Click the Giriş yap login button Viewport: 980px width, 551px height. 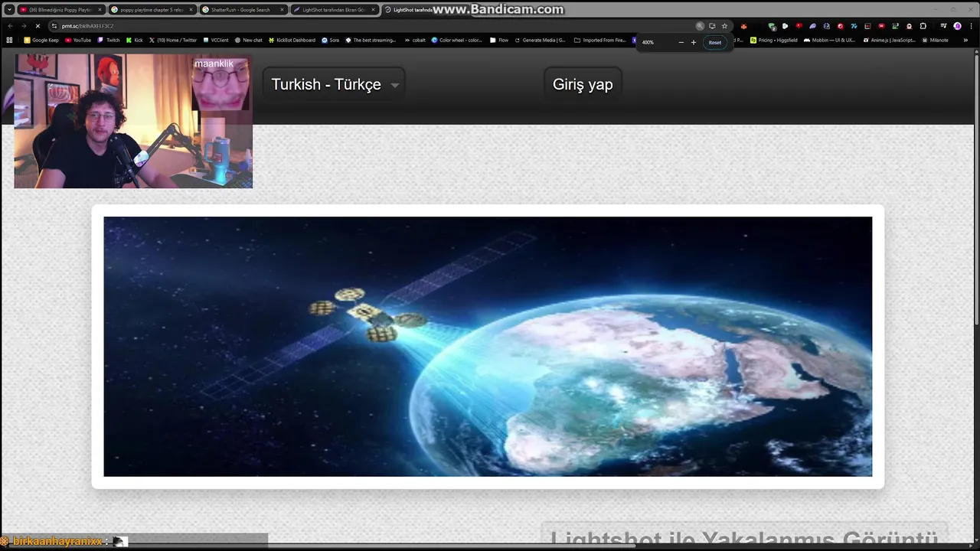click(x=583, y=84)
